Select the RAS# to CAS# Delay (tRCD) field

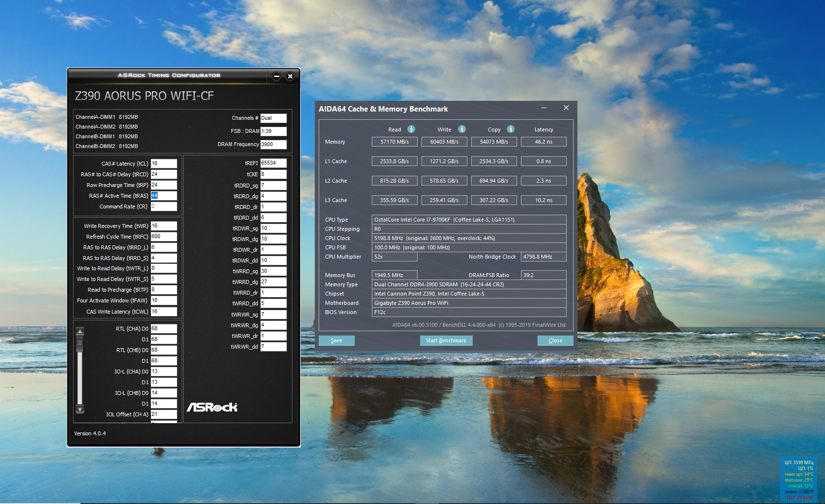click(x=164, y=174)
